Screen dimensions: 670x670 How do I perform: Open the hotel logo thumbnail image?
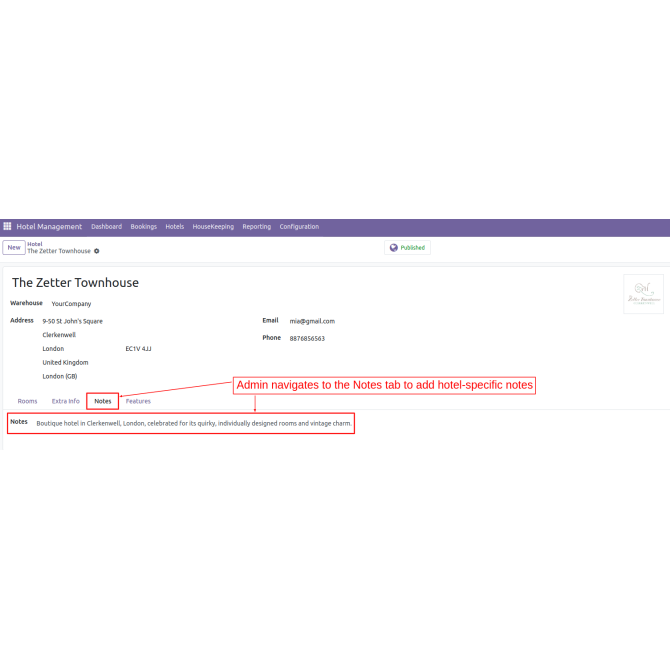click(x=643, y=294)
